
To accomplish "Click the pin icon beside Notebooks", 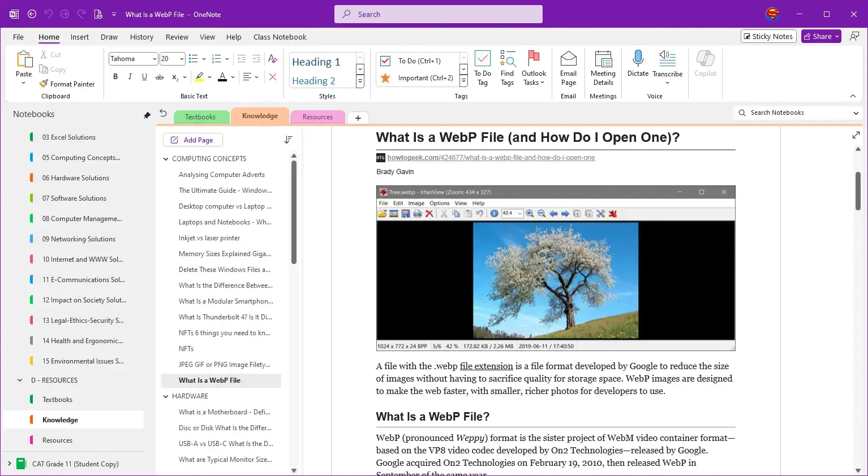I will point(147,115).
